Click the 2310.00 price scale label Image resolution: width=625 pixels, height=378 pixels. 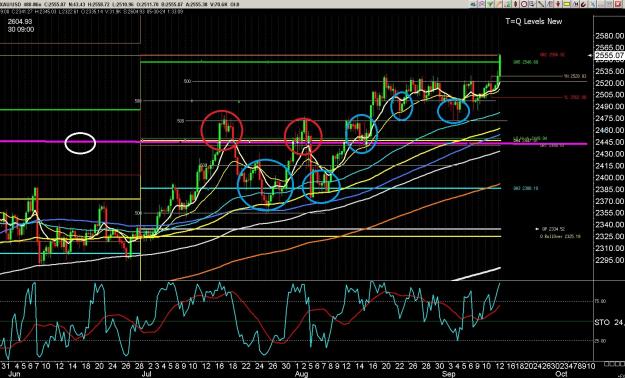pyautogui.click(x=609, y=248)
